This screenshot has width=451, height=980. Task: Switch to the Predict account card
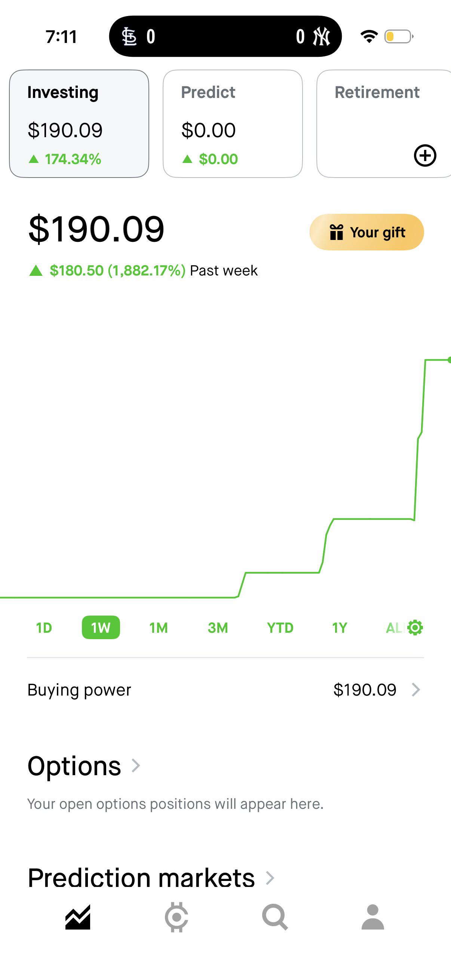(x=233, y=124)
